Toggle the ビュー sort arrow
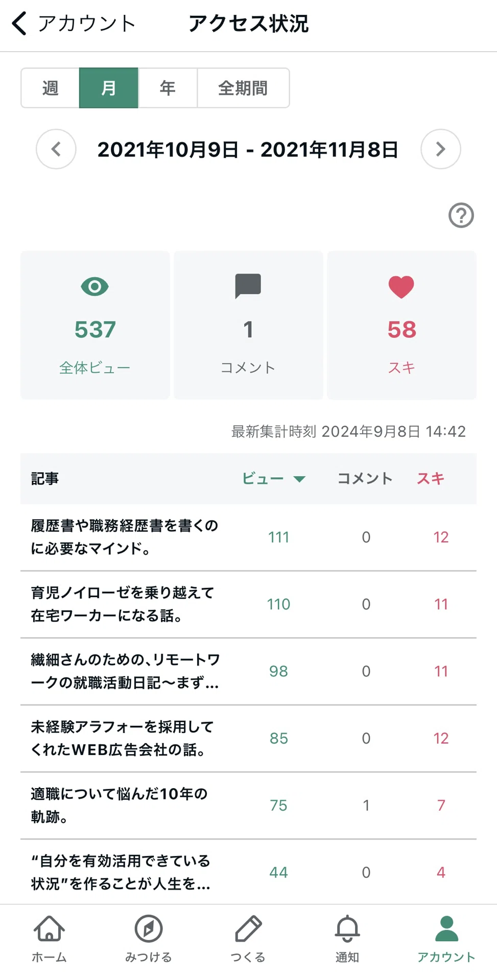Screen dimensions: 497x980 (299, 479)
